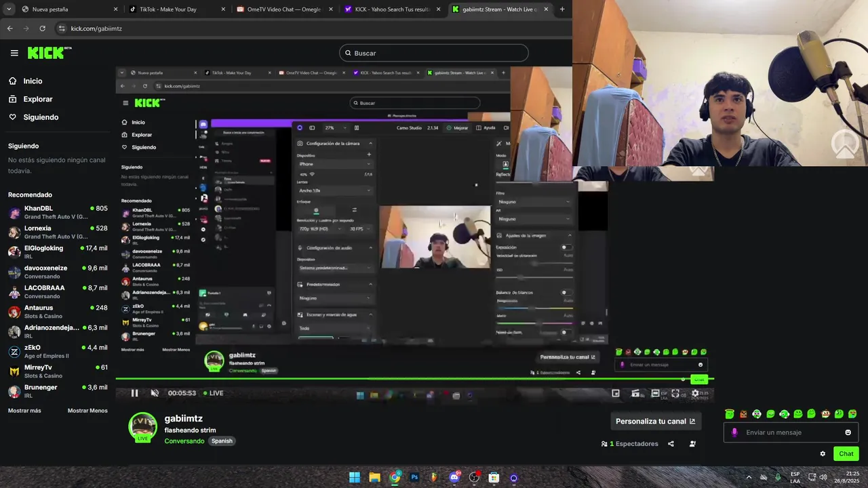Click Mostrar Menos under recommended channels
The height and width of the screenshot is (488, 868).
(x=87, y=411)
